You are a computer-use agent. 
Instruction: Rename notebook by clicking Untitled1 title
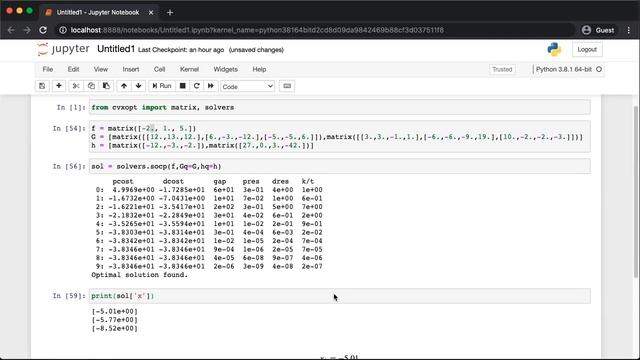coord(116,49)
